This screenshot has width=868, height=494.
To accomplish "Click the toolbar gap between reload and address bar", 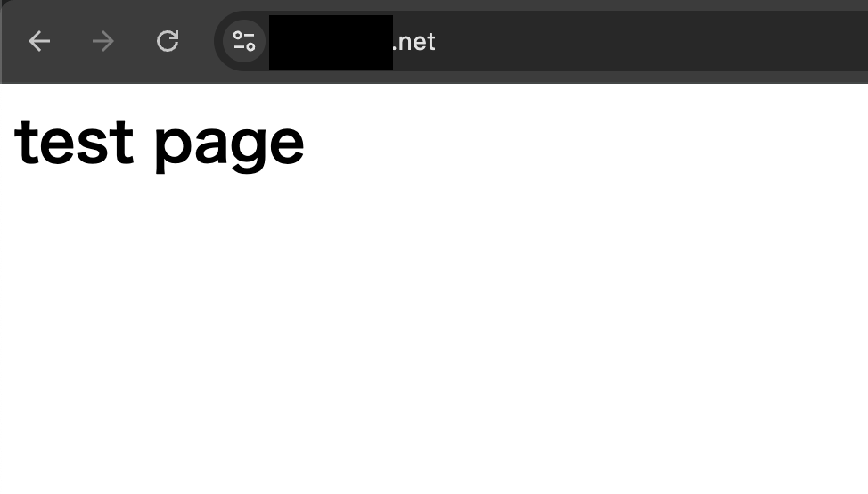I will click(197, 41).
